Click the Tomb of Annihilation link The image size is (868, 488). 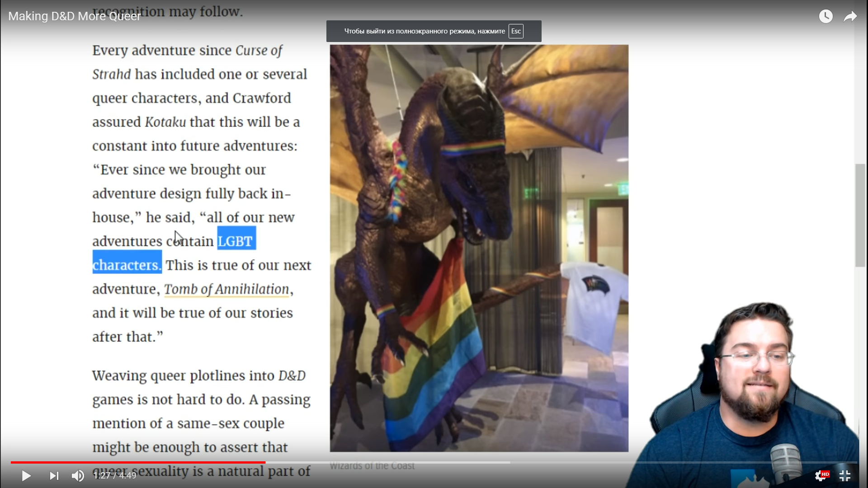pos(226,289)
